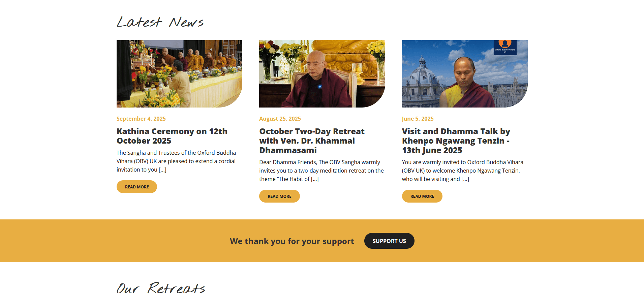Open headline Kathina Ceremony on 12th October 2025
The height and width of the screenshot is (303, 644).
[172, 136]
